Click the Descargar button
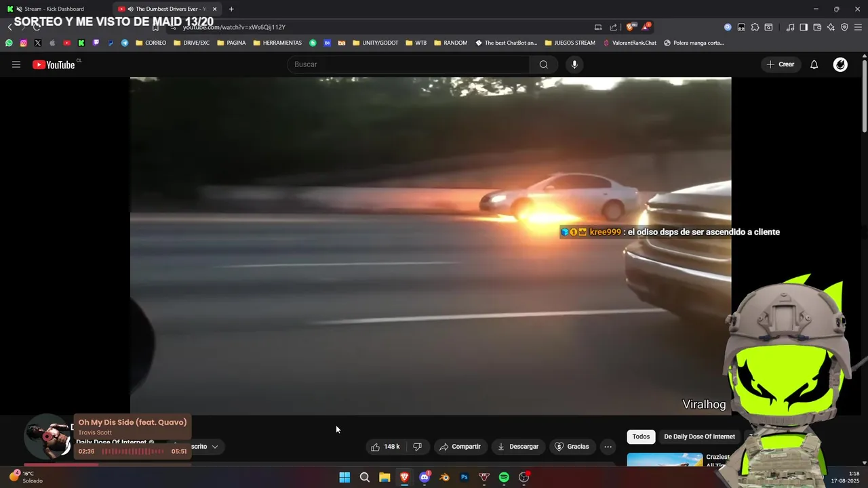This screenshot has width=868, height=488. coord(518,447)
